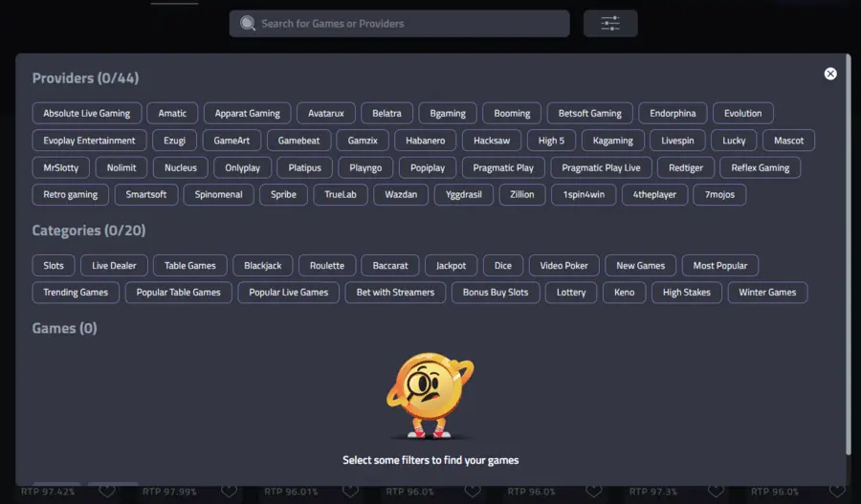Viewport: 861px width, 504px height.
Task: Filter by Redtiger provider
Action: 685,167
